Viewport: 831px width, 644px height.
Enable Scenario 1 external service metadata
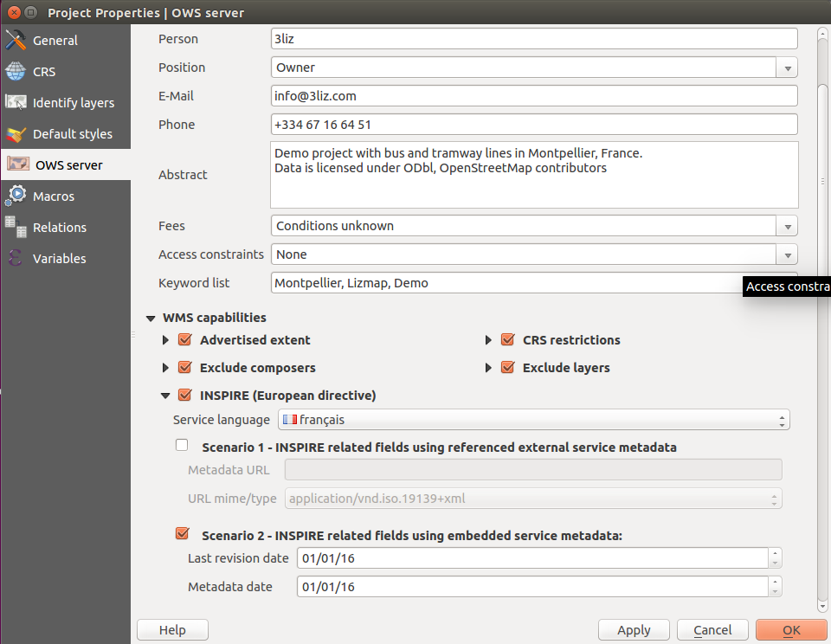coord(182,445)
